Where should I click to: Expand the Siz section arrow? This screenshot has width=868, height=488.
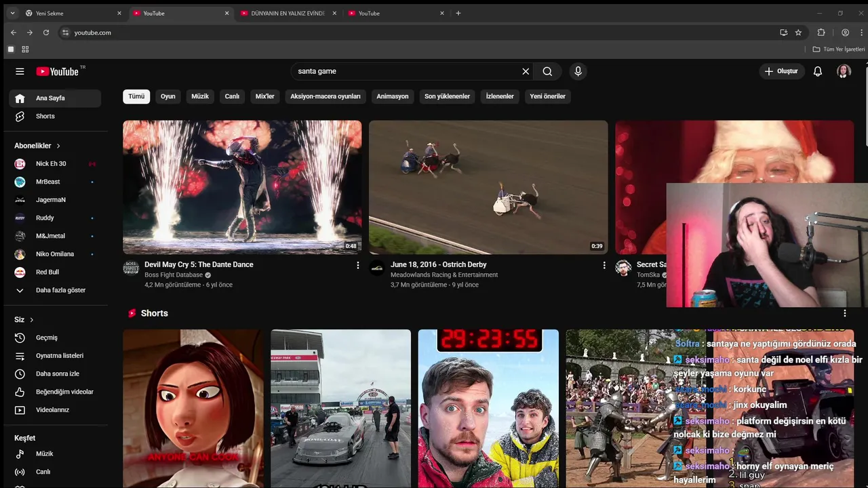(x=31, y=320)
